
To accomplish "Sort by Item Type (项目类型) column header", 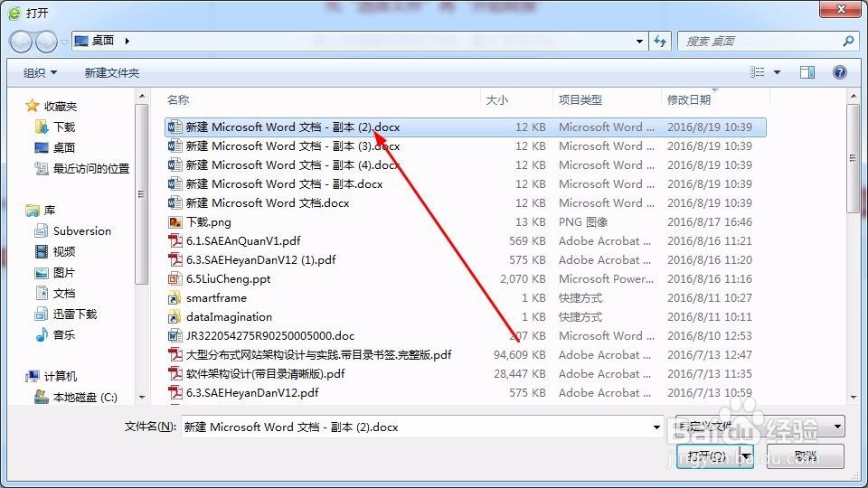I will click(x=580, y=100).
